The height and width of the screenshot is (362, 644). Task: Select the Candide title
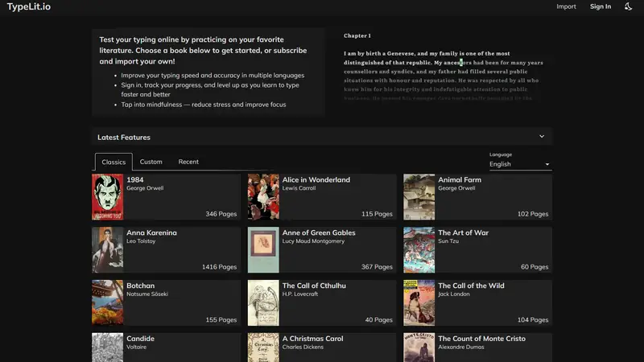tap(140, 339)
